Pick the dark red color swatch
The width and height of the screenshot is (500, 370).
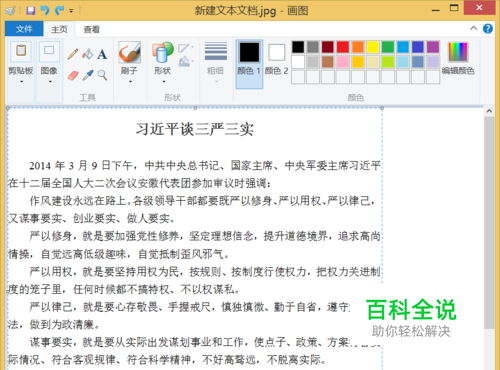pyautogui.click(x=328, y=47)
